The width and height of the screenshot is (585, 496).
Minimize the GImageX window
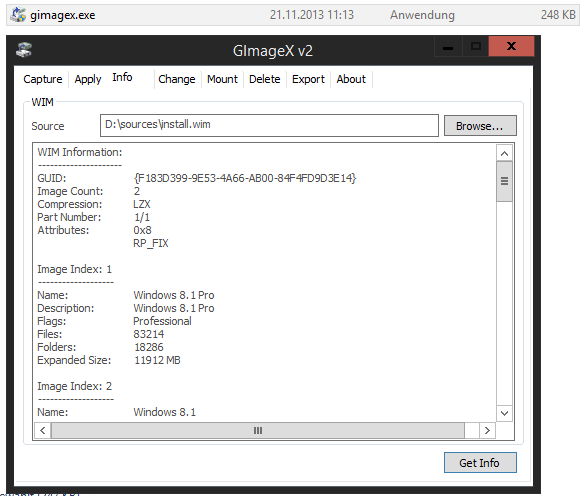pyautogui.click(x=448, y=47)
